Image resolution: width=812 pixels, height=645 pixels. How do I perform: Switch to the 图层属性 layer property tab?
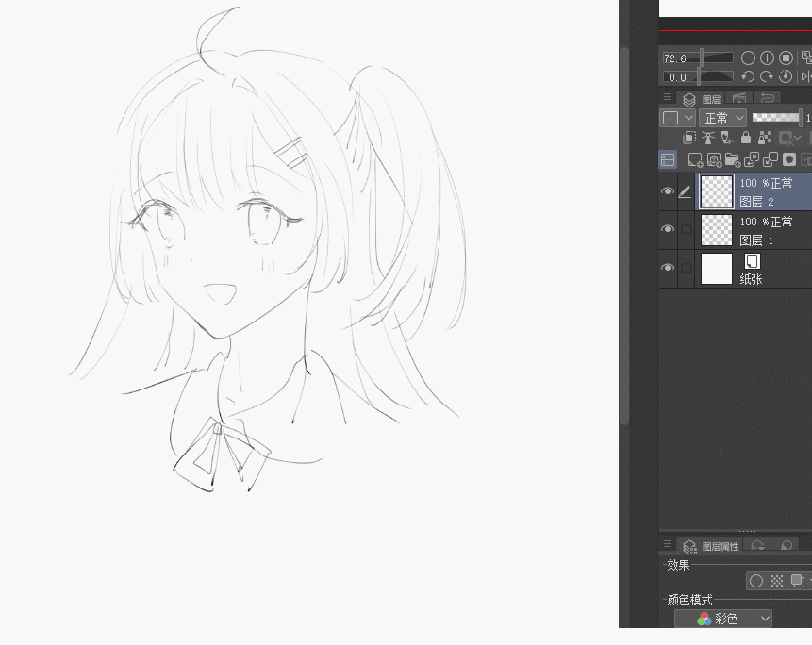pyautogui.click(x=710, y=546)
